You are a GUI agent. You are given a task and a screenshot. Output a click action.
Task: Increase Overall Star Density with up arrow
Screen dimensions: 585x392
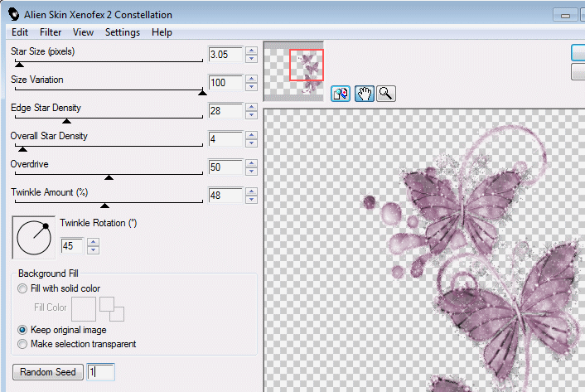click(251, 135)
